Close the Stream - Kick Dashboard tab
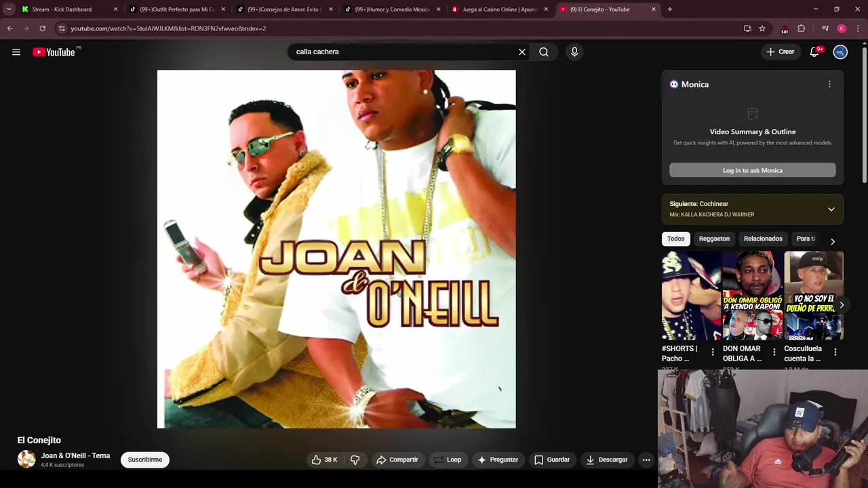 [115, 9]
